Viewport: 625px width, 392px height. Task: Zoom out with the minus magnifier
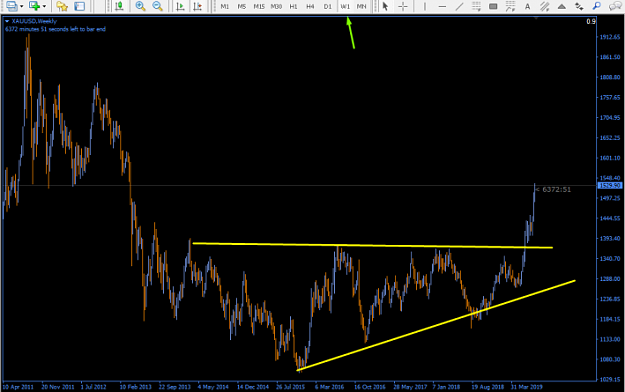click(157, 6)
